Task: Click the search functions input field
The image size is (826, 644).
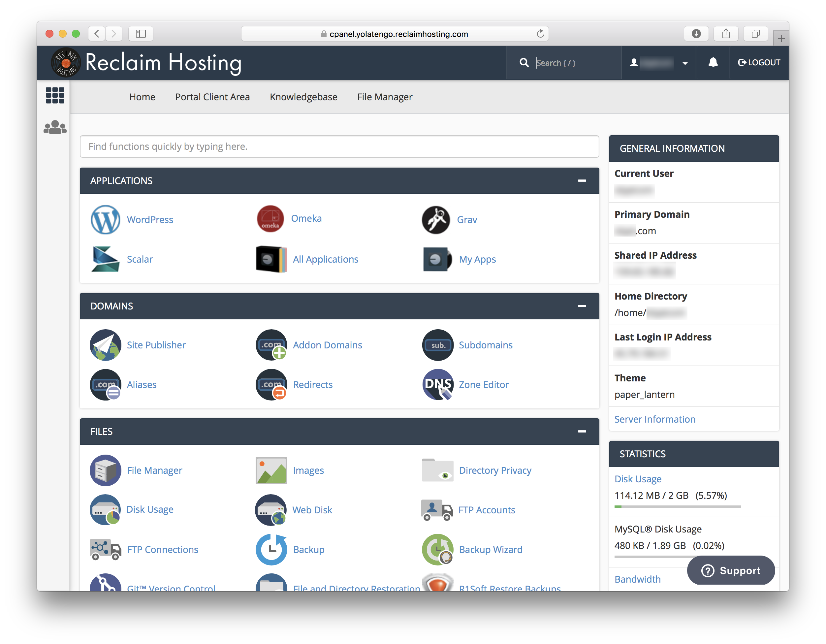Action: [338, 146]
